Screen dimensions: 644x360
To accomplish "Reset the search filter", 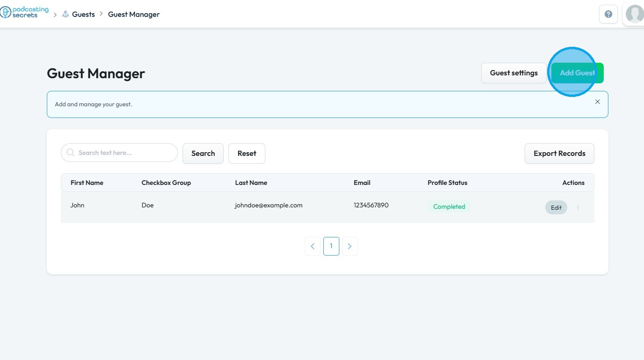I will tap(247, 154).
